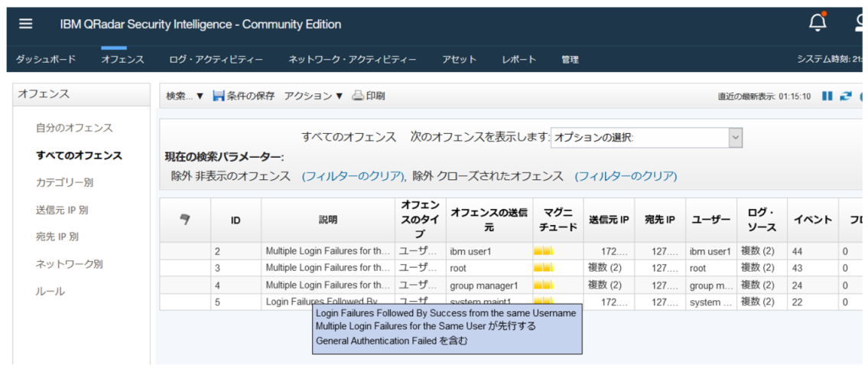Click the save criteria floppy disk icon
This screenshot has height=369, width=868.
[x=219, y=96]
